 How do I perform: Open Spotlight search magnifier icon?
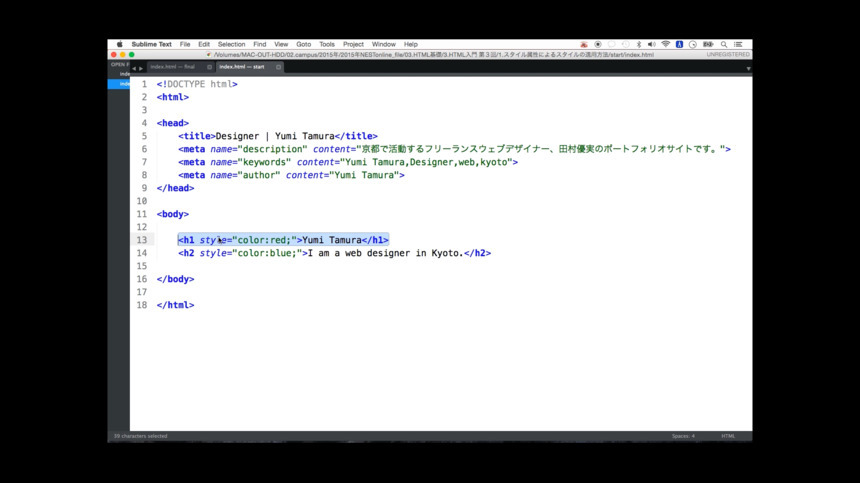coord(724,44)
